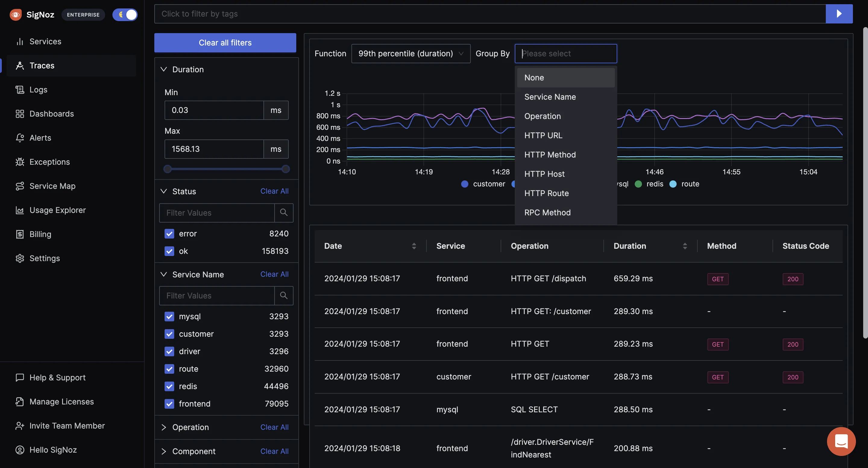
Task: Collapse the Duration filter section
Action: coord(164,69)
